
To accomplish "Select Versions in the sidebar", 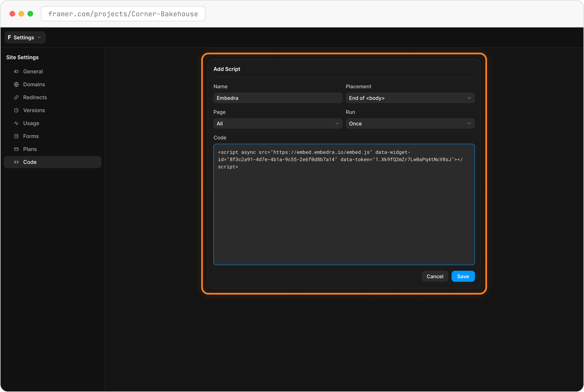I will click(52, 110).
